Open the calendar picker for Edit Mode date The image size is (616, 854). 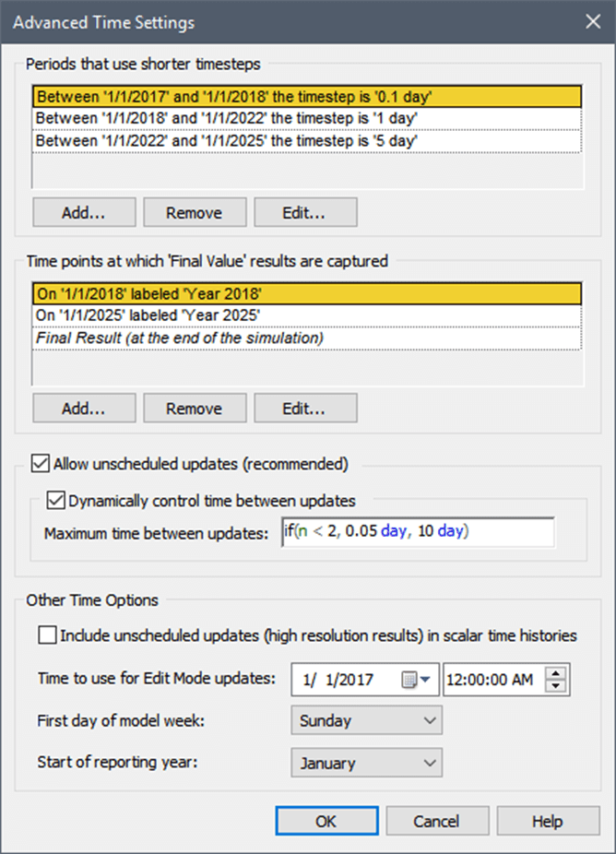(x=416, y=680)
